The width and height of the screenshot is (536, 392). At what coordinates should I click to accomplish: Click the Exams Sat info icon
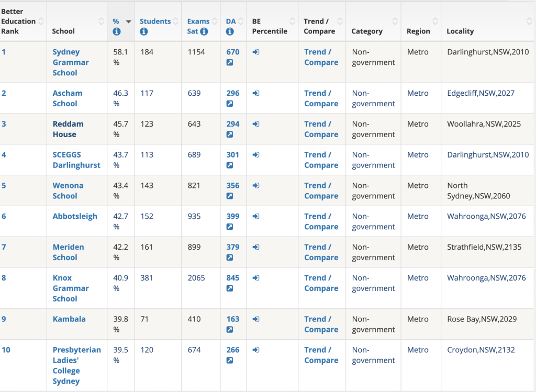click(204, 31)
